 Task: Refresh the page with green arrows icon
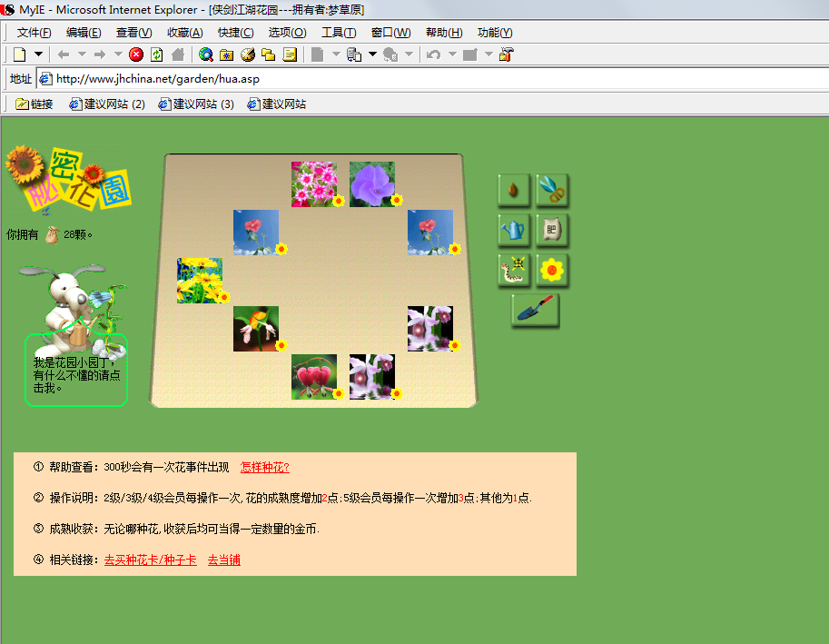click(157, 54)
